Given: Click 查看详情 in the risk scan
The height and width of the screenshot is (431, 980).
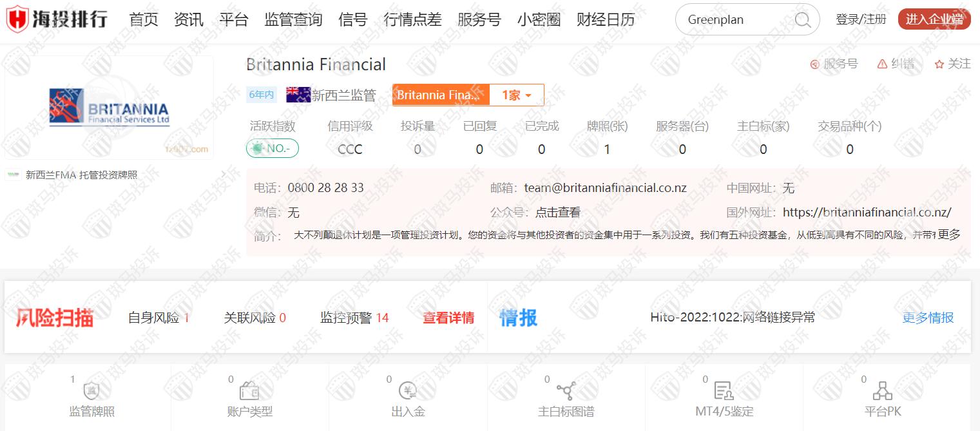Looking at the screenshot, I should 448,318.
